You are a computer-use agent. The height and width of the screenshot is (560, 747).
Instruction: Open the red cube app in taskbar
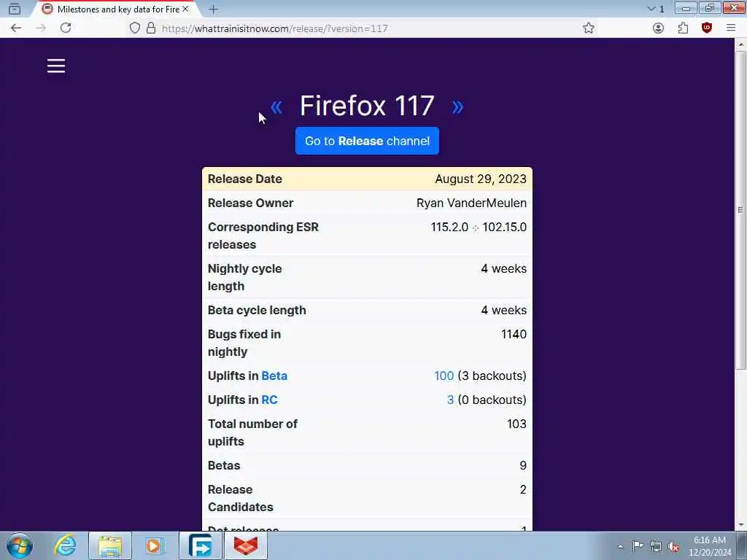coord(245,545)
